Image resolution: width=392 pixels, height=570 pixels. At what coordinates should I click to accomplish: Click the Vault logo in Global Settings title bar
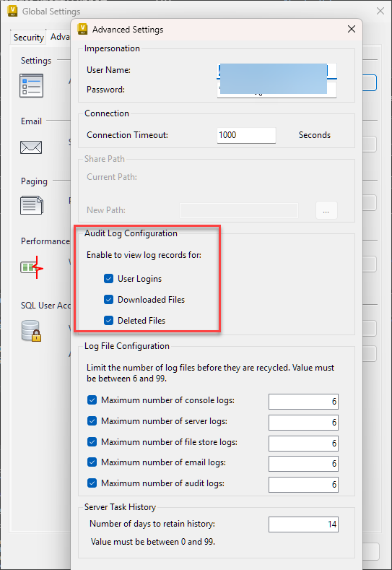coord(12,11)
